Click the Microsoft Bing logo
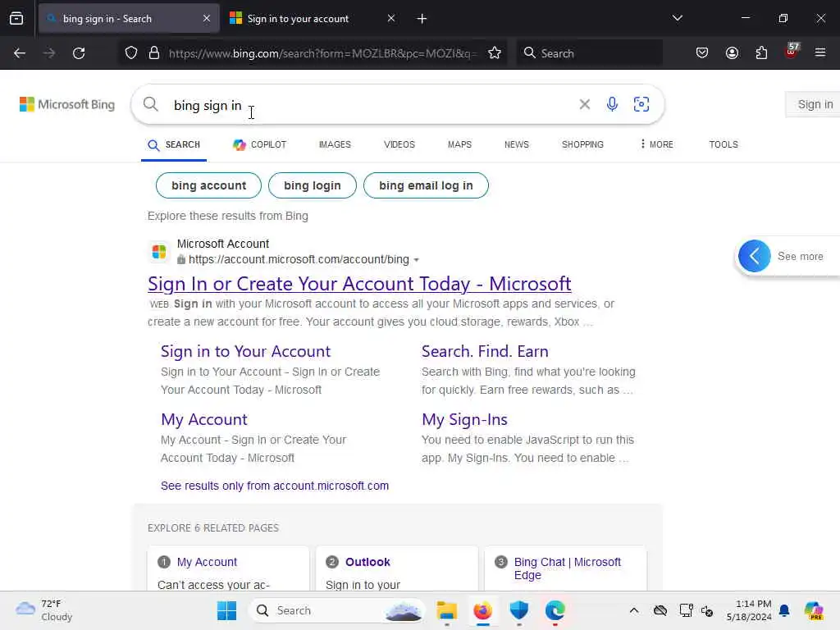This screenshot has width=840, height=630. (x=67, y=104)
